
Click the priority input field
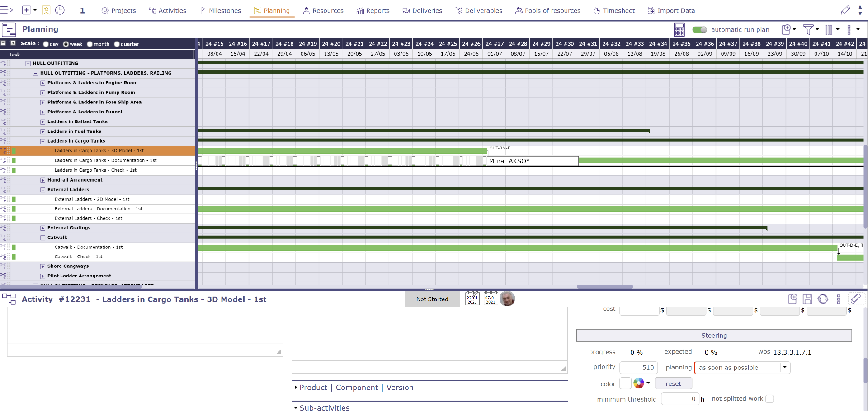click(638, 368)
